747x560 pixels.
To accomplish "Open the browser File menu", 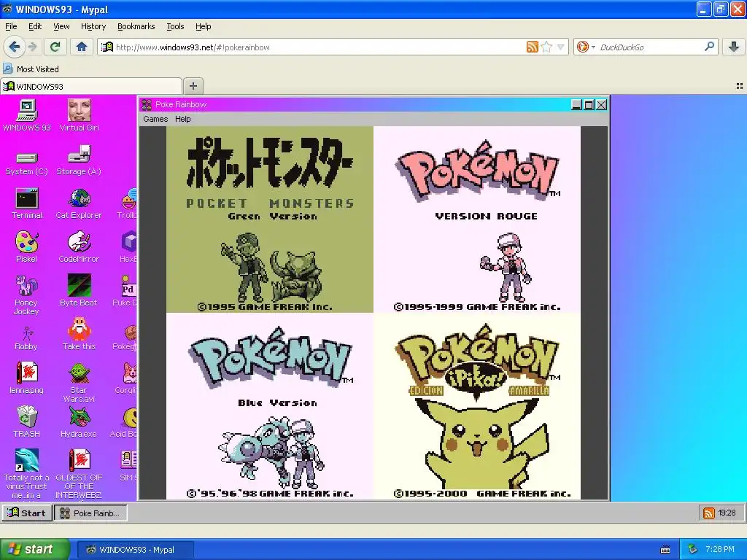I will [x=11, y=26].
